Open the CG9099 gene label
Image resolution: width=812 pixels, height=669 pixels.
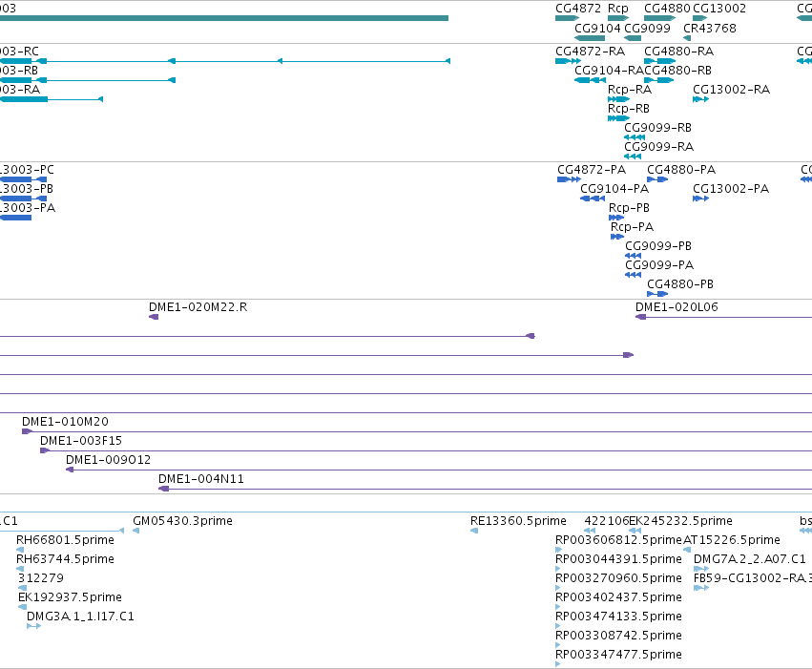[x=647, y=28]
